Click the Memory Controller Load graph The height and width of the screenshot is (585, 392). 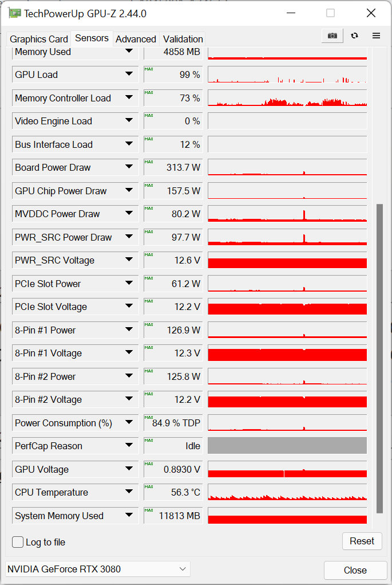coord(287,98)
